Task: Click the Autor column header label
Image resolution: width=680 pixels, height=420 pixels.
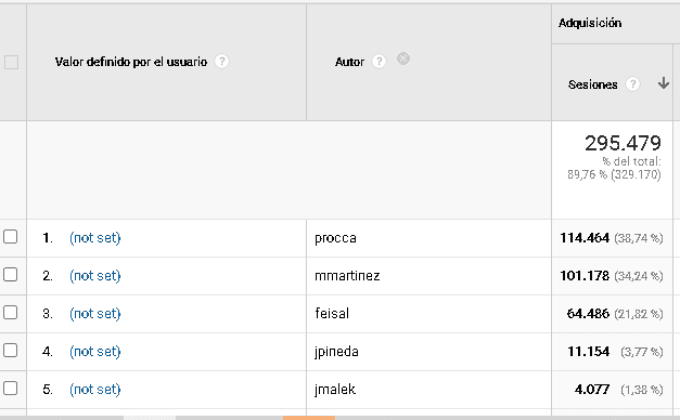Action: pyautogui.click(x=349, y=62)
